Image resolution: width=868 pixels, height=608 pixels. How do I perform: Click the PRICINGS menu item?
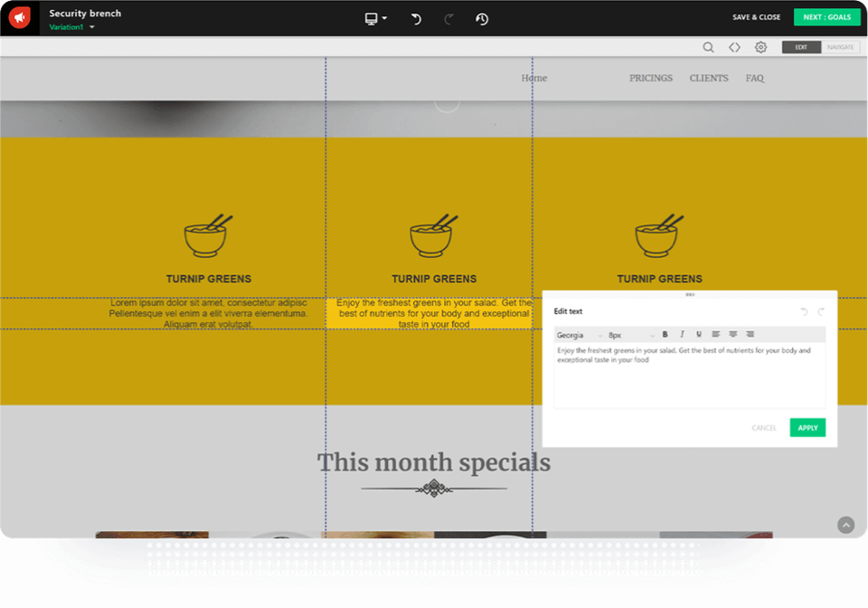click(651, 79)
